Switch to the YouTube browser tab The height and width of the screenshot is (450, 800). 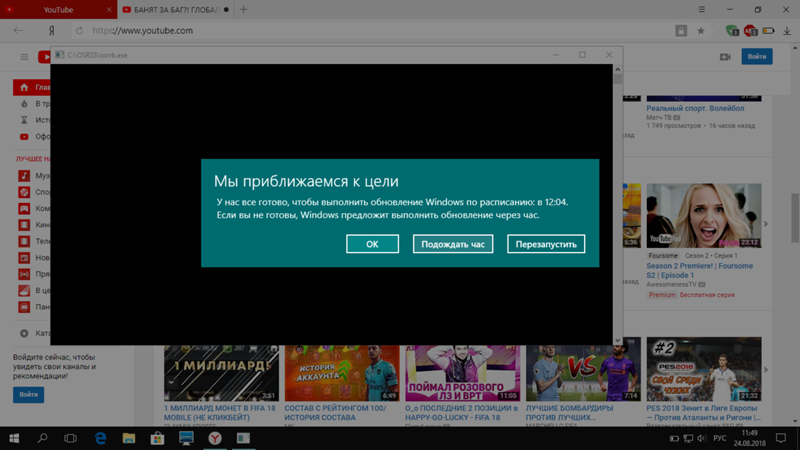tap(58, 10)
